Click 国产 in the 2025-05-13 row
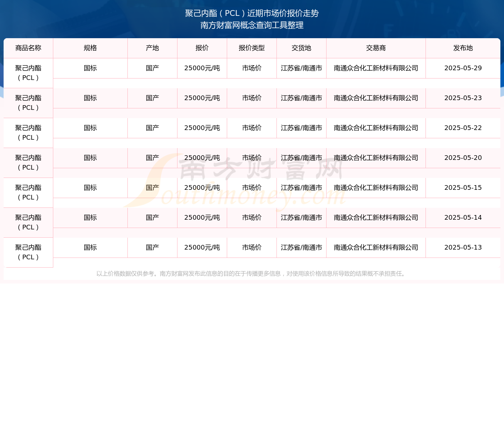This screenshot has height=434, width=504. [x=152, y=247]
